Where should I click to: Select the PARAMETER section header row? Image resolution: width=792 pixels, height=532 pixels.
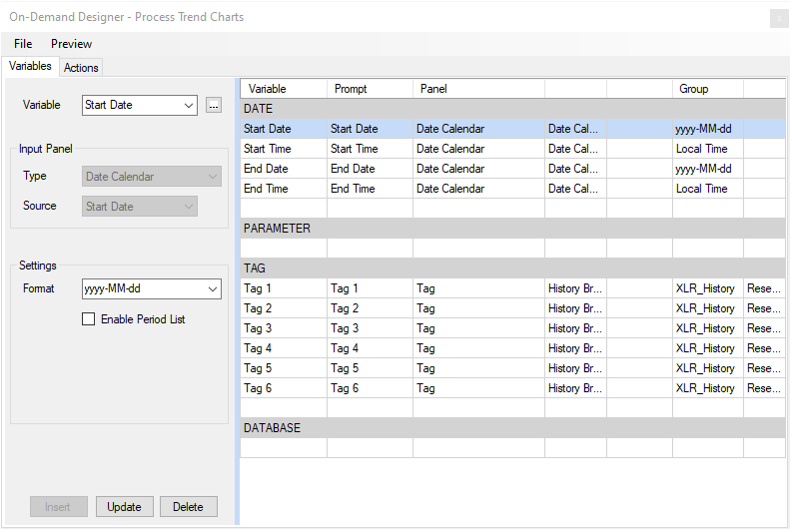pyautogui.click(x=512, y=229)
